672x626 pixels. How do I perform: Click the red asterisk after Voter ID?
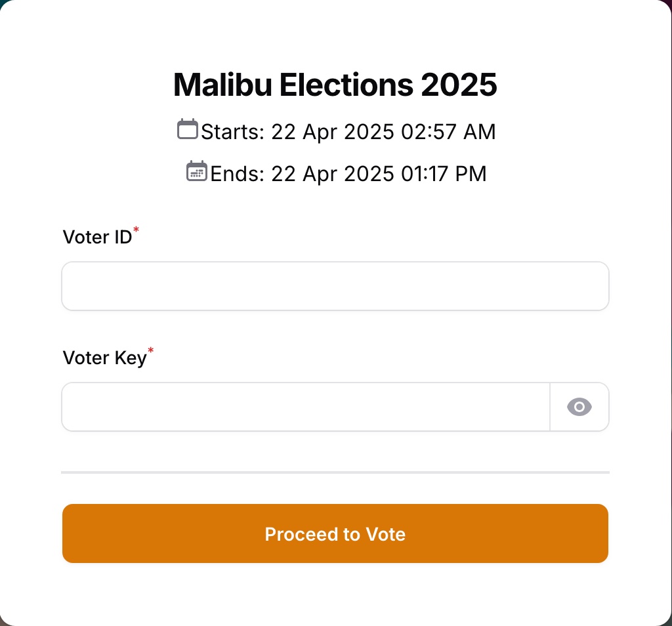point(136,230)
